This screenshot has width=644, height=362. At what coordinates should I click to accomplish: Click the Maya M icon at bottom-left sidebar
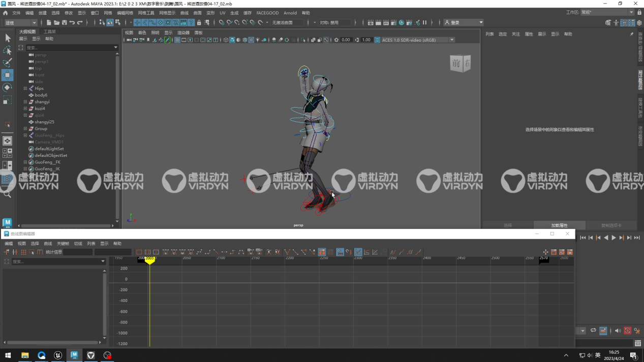click(7, 223)
